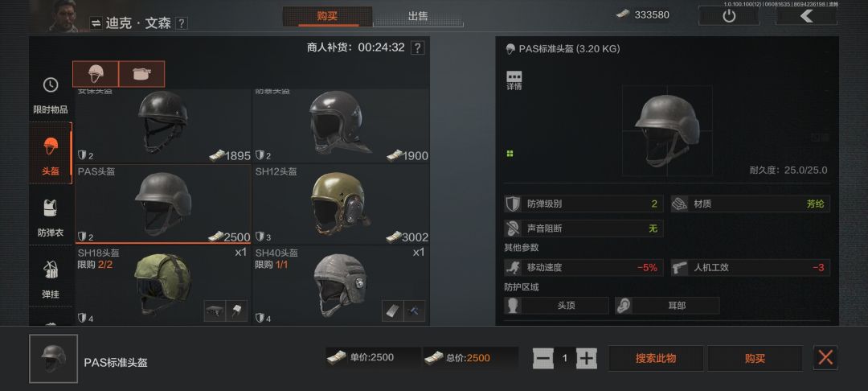Select the SH12头盔 priced 3002
Screen dimensions: 868x391
tap(341, 204)
